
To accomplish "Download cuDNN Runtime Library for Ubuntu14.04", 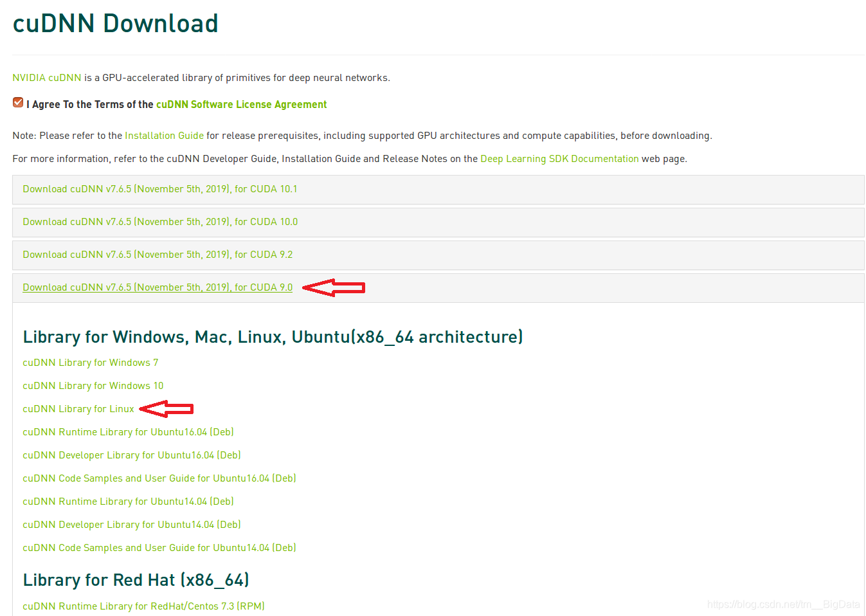I will [128, 502].
